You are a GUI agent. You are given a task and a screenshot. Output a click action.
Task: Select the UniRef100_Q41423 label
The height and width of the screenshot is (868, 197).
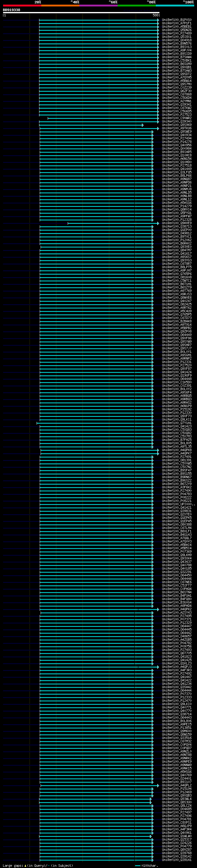(176, 426)
